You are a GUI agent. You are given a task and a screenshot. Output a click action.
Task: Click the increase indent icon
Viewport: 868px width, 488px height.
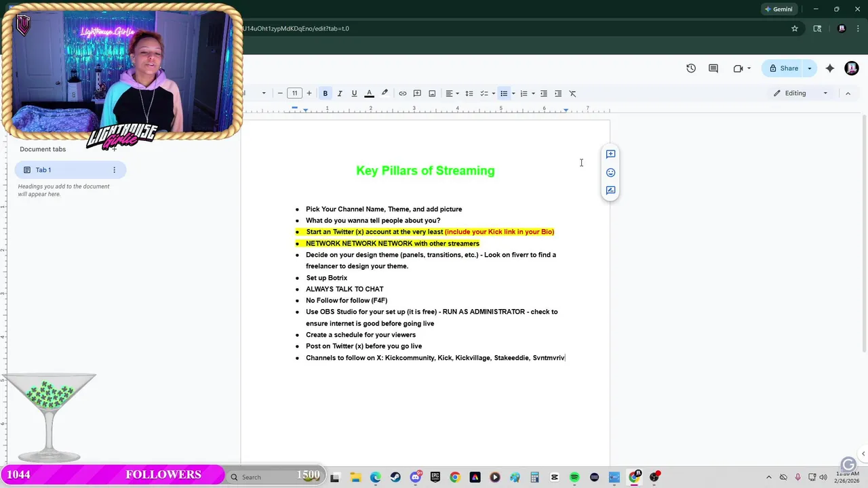558,94
